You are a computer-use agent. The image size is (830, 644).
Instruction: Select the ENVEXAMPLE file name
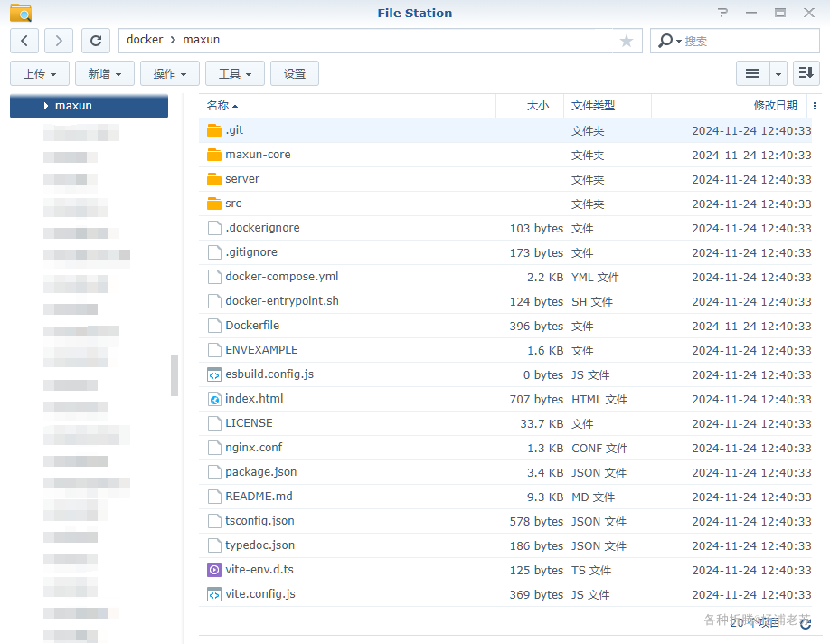[x=261, y=350]
